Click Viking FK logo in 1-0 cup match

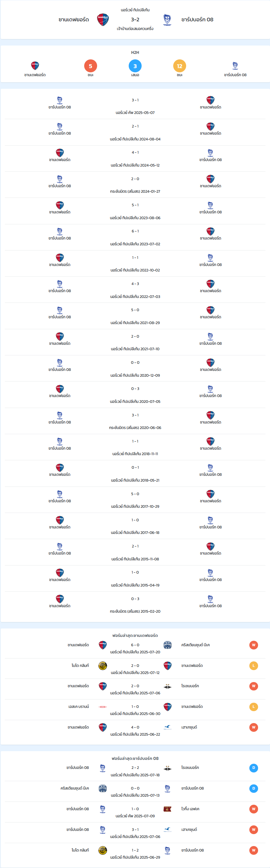coord(167,809)
